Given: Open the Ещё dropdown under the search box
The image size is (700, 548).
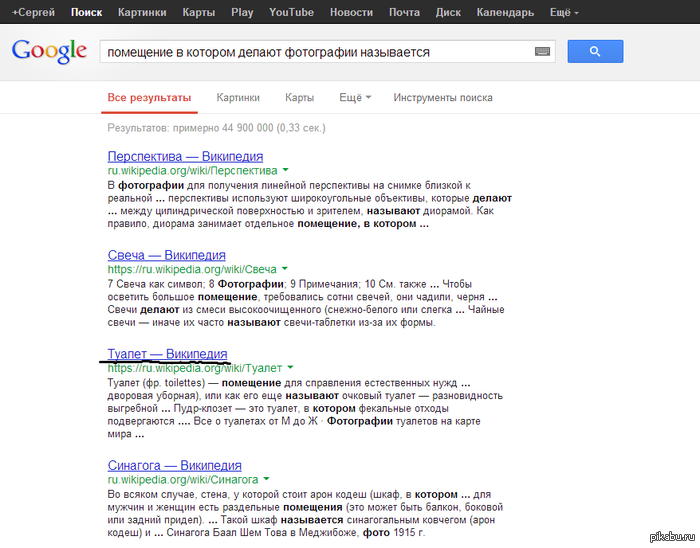Looking at the screenshot, I should pyautogui.click(x=355, y=98).
